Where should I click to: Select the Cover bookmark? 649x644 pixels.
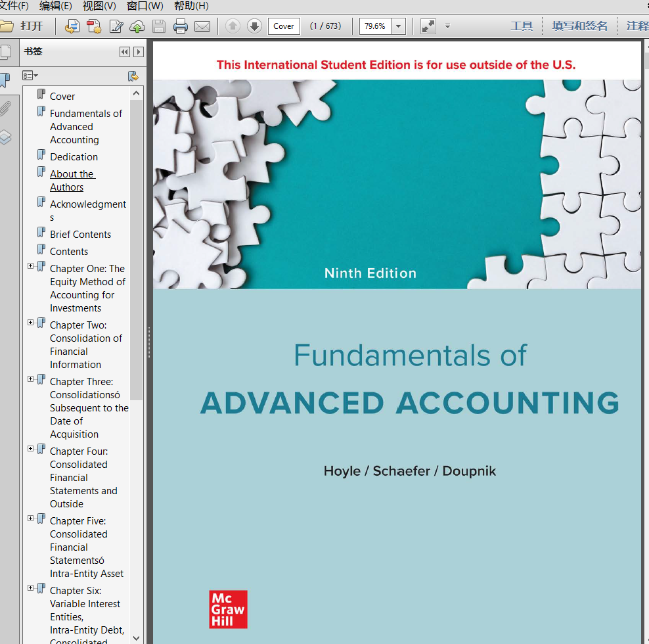click(x=62, y=97)
